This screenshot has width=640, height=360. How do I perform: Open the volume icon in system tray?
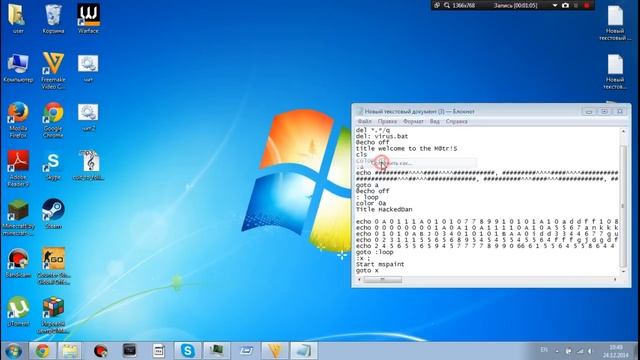tap(590, 351)
